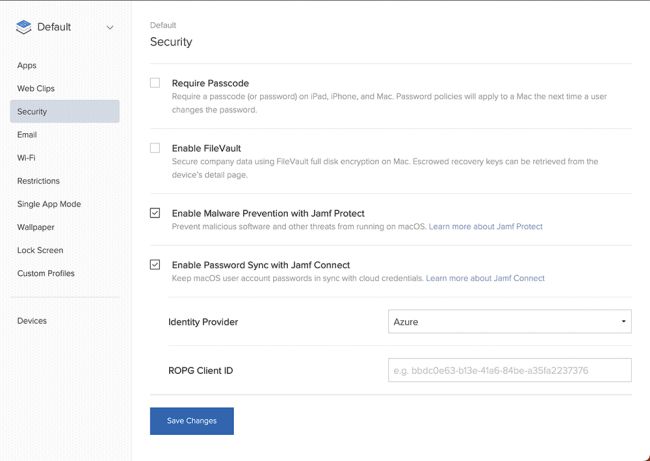
Task: Expand the Default blueprint chevron
Action: tap(110, 28)
